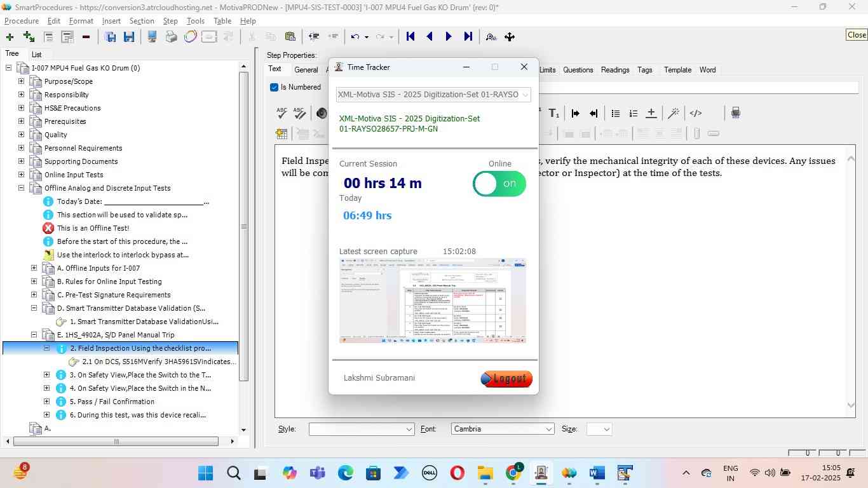Screen dimensions: 868x488
Task: Click the latest screen capture thumbnail
Action: (x=433, y=301)
